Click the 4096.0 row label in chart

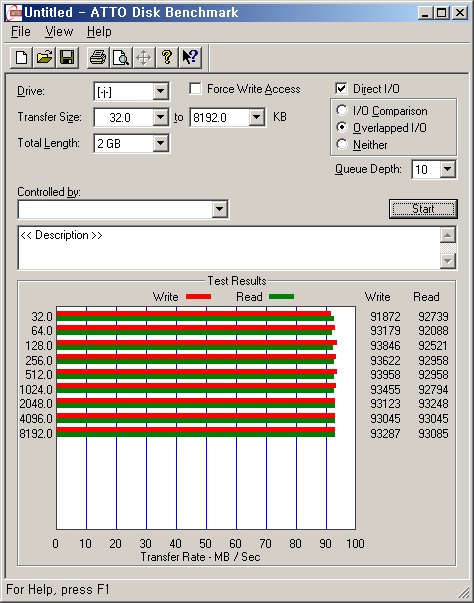[36, 418]
